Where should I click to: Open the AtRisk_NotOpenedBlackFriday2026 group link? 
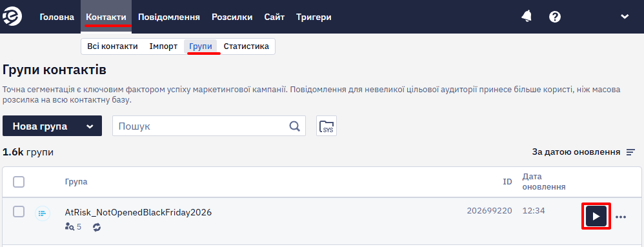click(x=138, y=213)
